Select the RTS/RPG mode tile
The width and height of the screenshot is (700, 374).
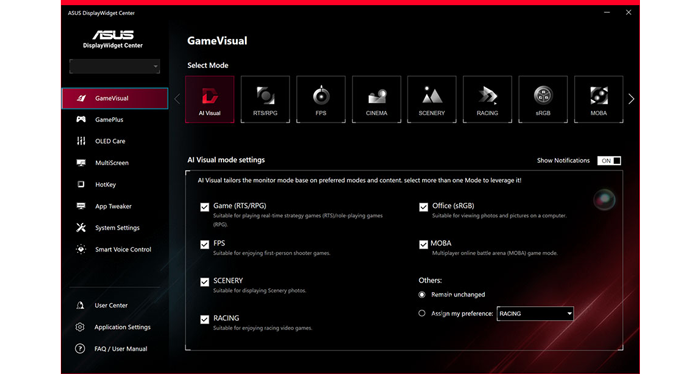[x=265, y=99]
